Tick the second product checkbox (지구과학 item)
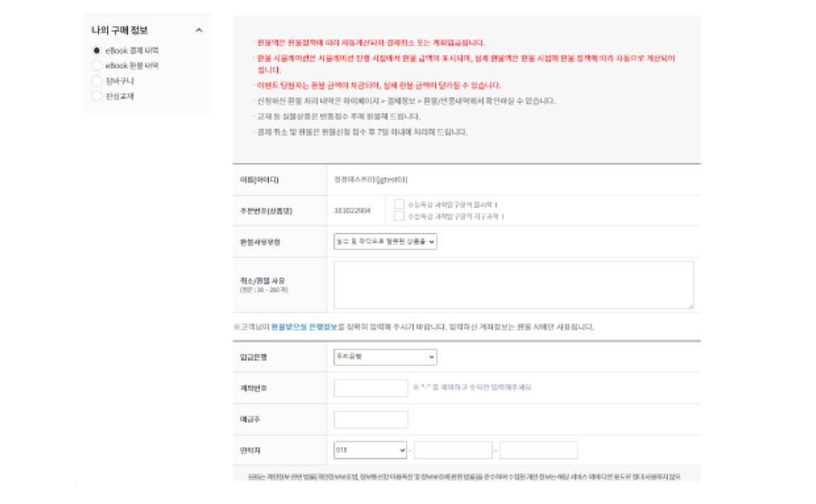 click(x=399, y=216)
